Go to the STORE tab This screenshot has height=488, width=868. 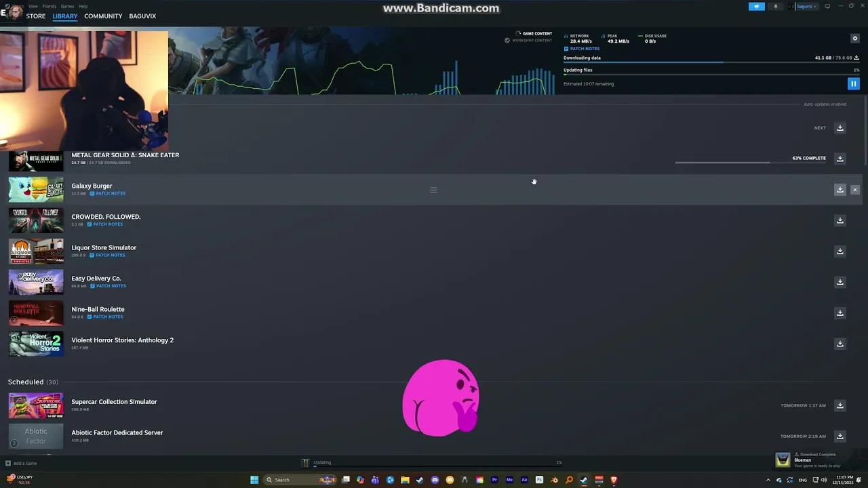point(36,16)
